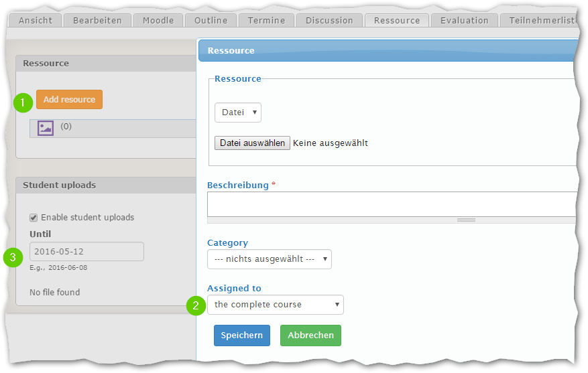Click the Add resource button
The height and width of the screenshot is (373, 588).
pyautogui.click(x=69, y=100)
